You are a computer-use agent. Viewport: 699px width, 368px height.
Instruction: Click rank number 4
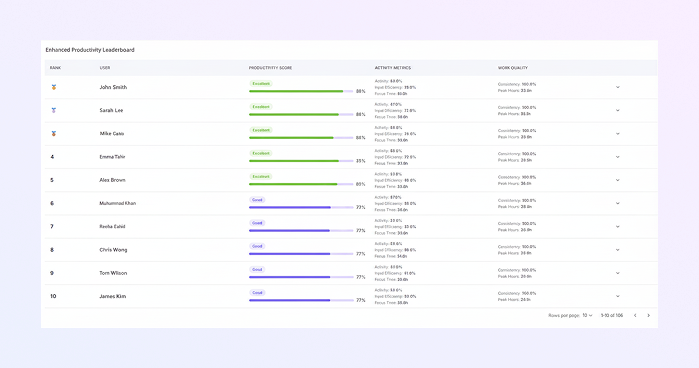[52, 157]
